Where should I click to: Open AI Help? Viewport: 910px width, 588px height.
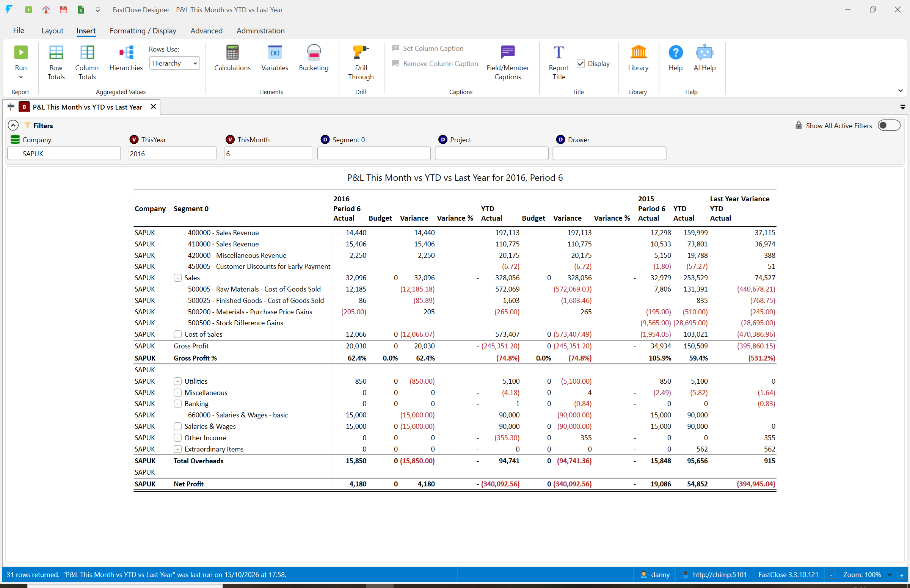704,52
